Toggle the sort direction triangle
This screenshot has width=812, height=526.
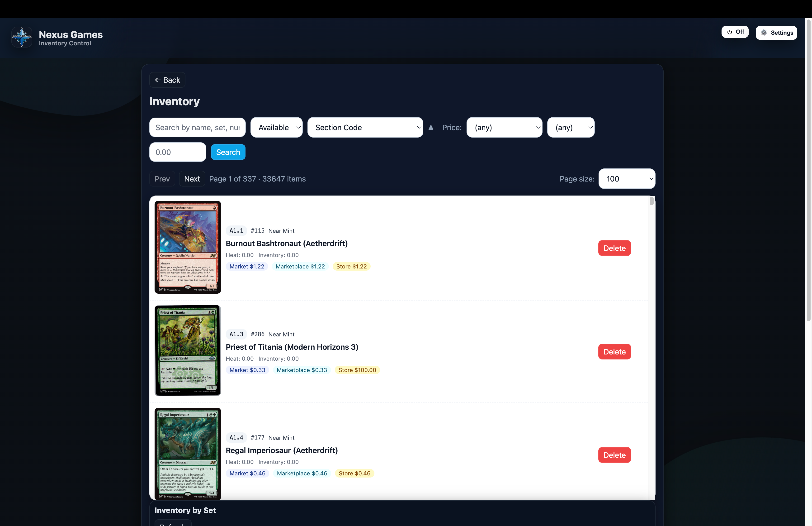click(430, 127)
